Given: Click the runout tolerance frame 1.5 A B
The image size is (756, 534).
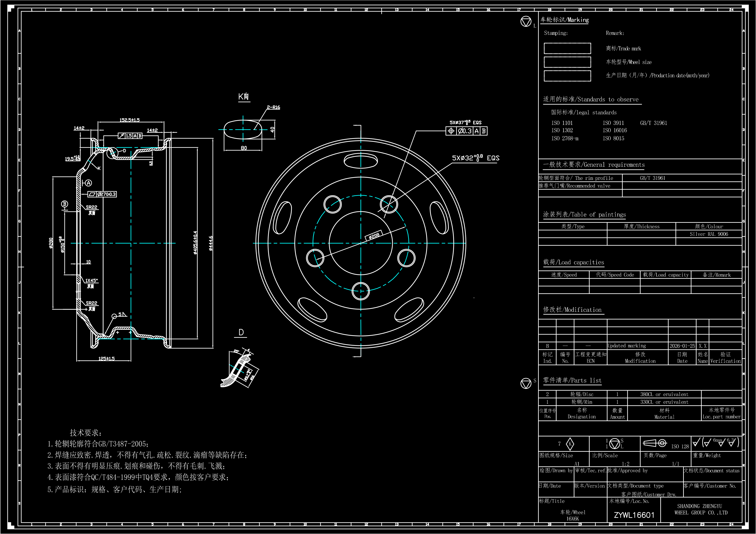Looking at the screenshot, I should (130, 135).
